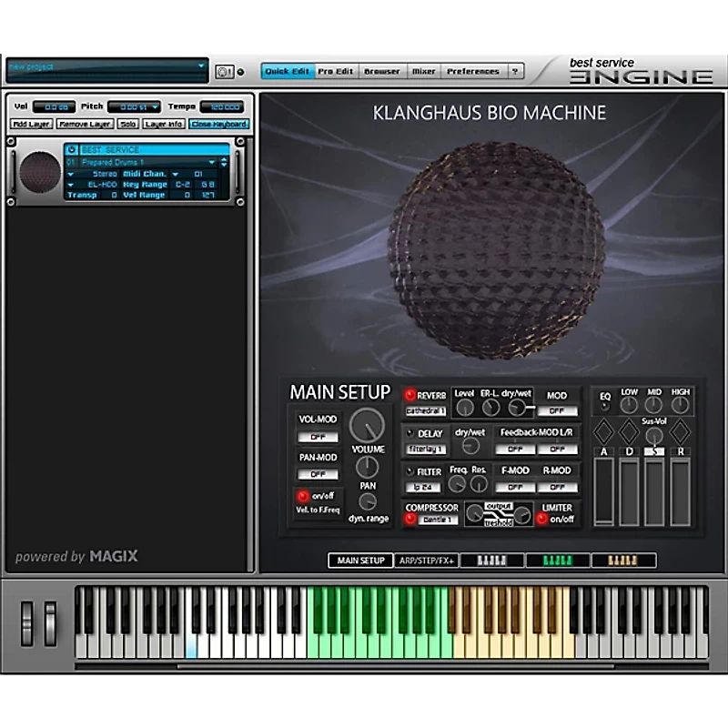The width and height of the screenshot is (728, 728).
Task: Click the Sustain (S) envelope slider
Action: coord(654,490)
